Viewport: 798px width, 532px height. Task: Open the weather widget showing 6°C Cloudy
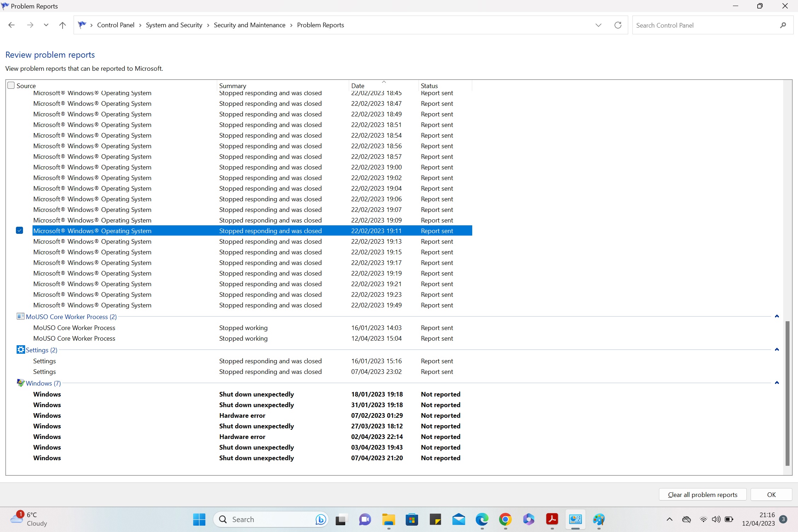tap(29, 519)
